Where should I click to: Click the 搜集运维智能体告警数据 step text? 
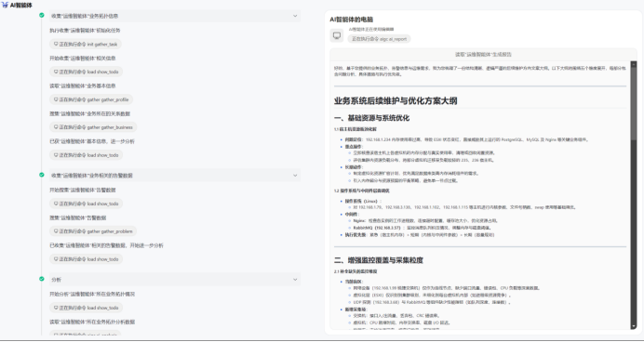point(78,217)
